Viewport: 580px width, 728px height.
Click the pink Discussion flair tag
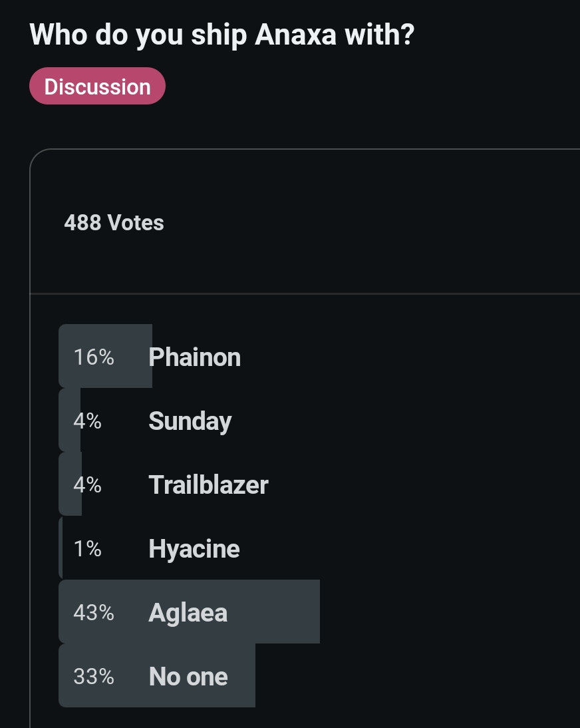coord(97,86)
